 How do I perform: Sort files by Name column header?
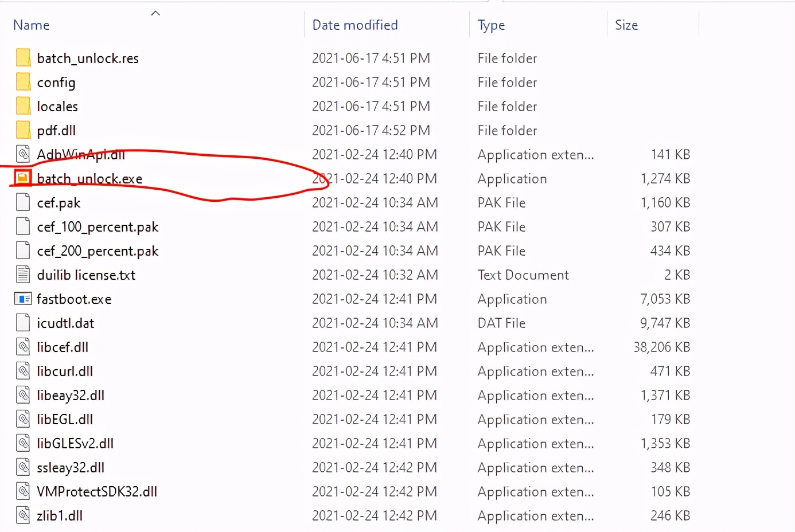[32, 25]
